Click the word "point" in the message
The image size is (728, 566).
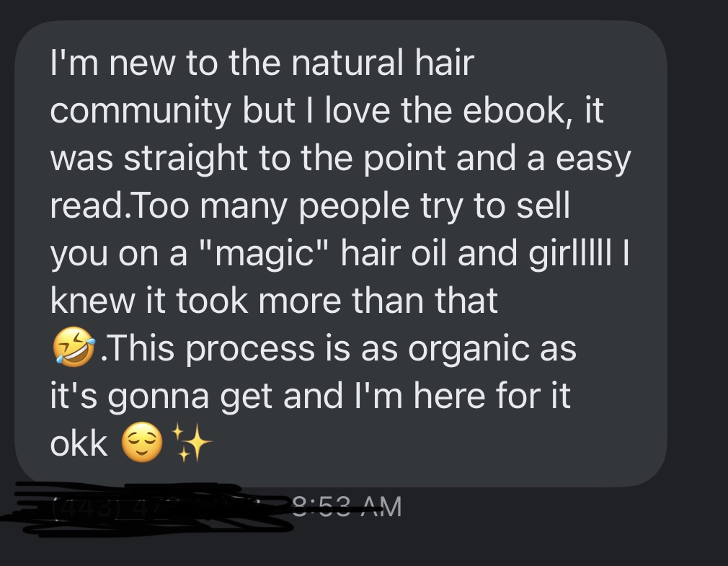tap(404, 158)
